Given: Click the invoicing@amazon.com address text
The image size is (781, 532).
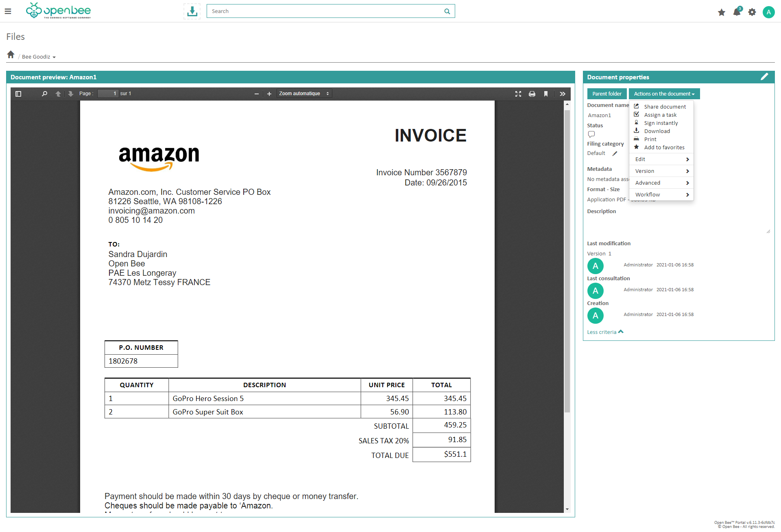Looking at the screenshot, I should click(x=151, y=211).
